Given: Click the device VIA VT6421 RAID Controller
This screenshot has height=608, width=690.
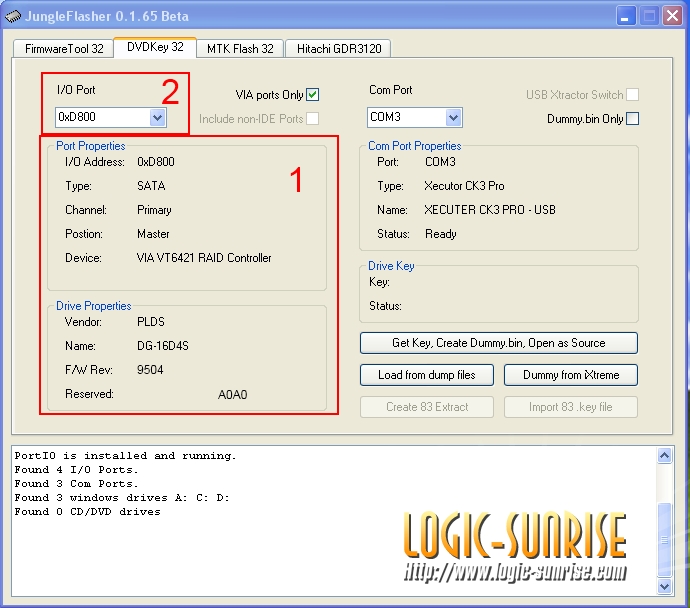Looking at the screenshot, I should (204, 258).
